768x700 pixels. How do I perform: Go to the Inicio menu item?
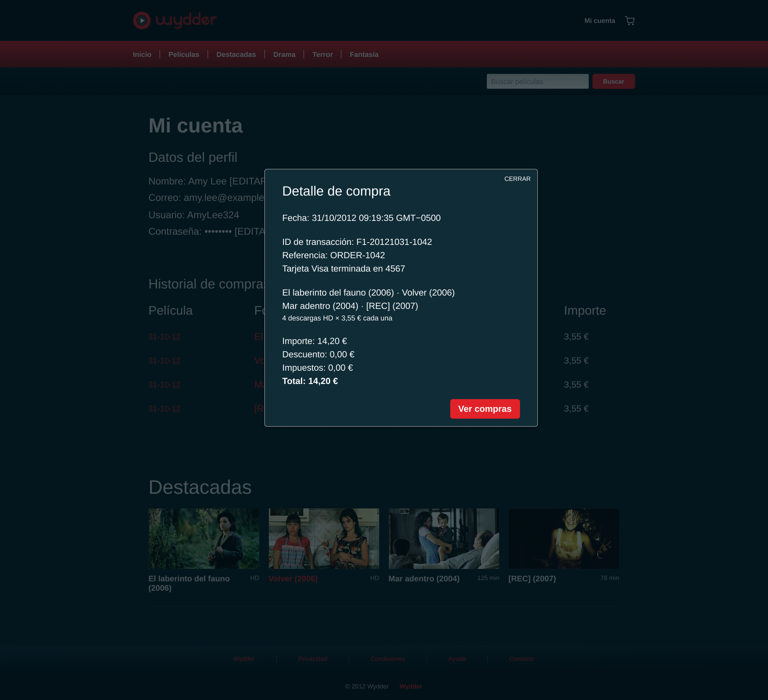[142, 54]
